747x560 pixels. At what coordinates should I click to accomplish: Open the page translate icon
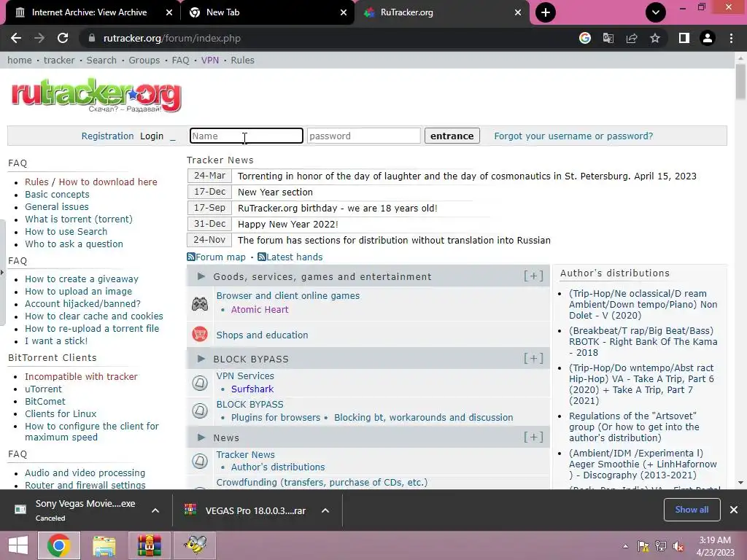608,38
